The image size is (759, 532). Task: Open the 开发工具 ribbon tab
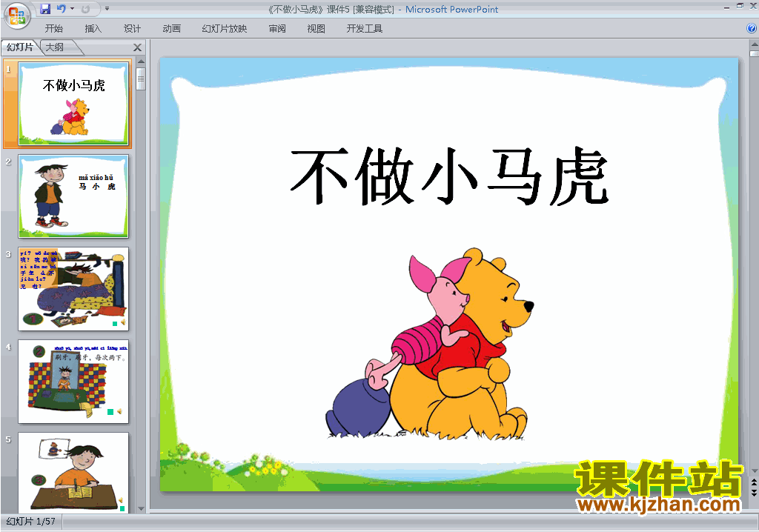click(x=365, y=29)
